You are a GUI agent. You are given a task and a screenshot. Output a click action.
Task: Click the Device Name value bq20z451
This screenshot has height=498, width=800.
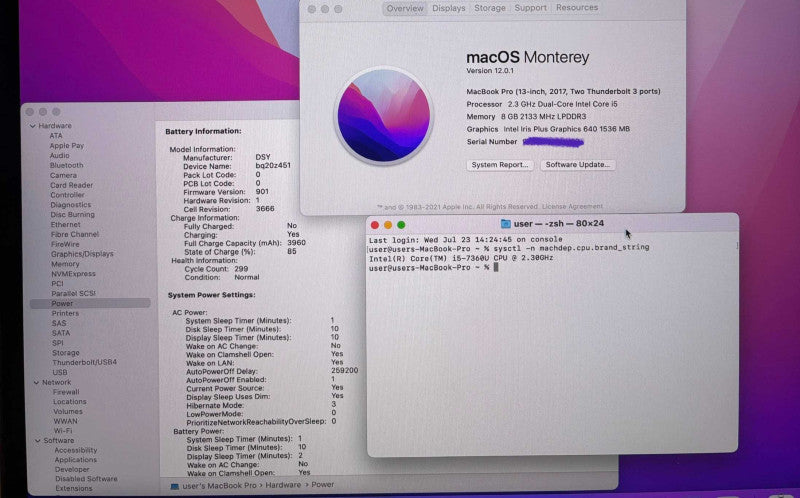coord(273,166)
